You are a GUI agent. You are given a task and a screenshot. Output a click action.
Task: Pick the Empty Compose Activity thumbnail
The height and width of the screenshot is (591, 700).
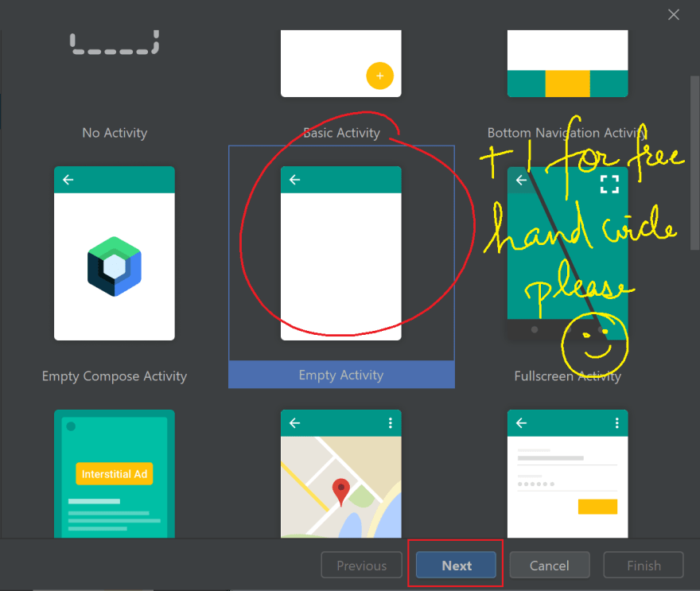tap(115, 253)
